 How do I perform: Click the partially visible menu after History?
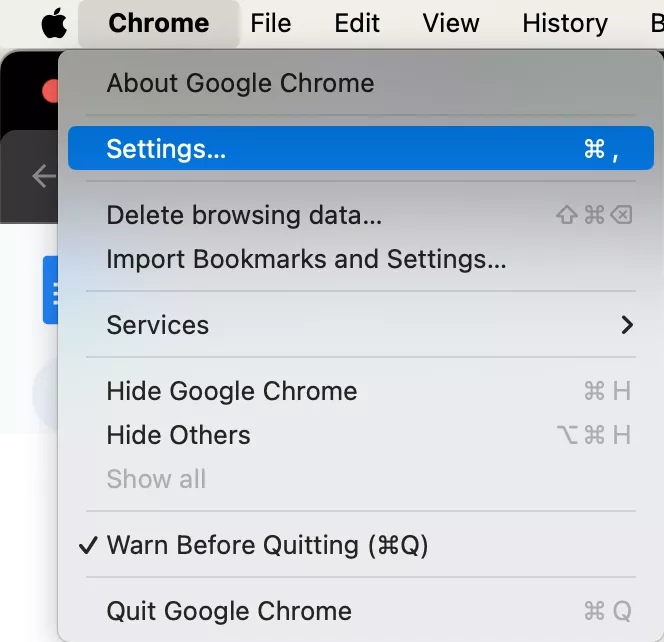coord(656,23)
